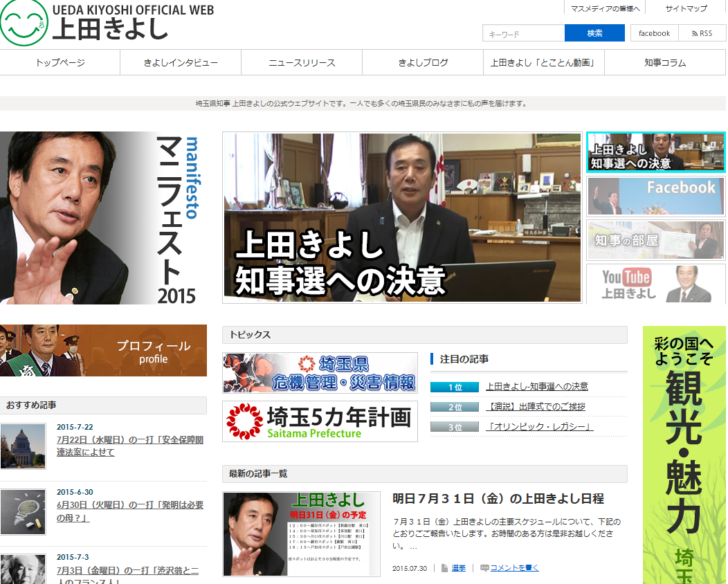The image size is (728, 584).
Task: Click the プロフィール profile banner
Action: click(104, 351)
